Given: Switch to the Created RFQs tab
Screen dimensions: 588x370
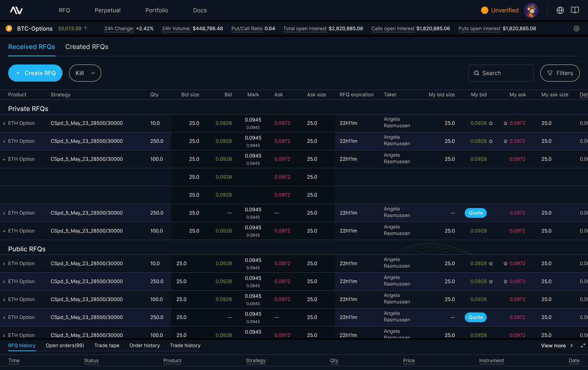Looking at the screenshot, I should click(x=87, y=47).
